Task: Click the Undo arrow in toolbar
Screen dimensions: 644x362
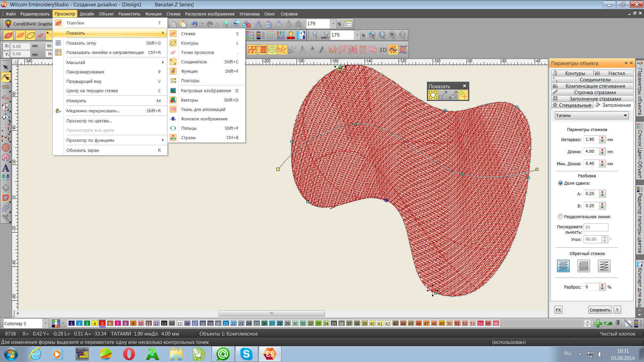Action: pyautogui.click(x=194, y=24)
